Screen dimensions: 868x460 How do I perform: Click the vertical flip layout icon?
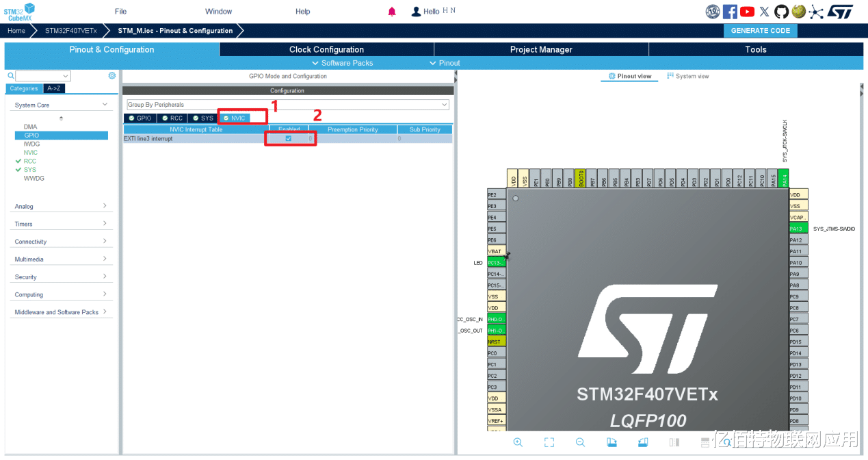(x=674, y=442)
